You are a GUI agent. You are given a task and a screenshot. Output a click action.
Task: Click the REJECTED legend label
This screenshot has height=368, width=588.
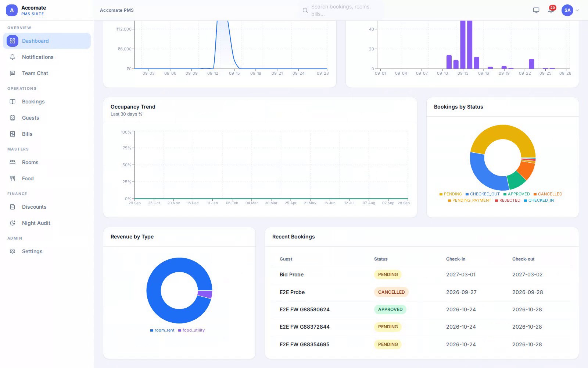coord(510,201)
